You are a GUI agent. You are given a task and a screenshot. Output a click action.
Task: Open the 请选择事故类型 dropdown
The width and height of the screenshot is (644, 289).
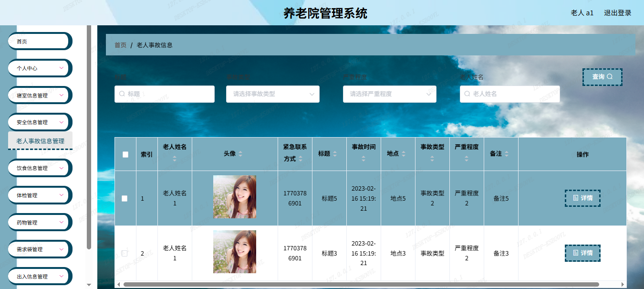click(272, 94)
